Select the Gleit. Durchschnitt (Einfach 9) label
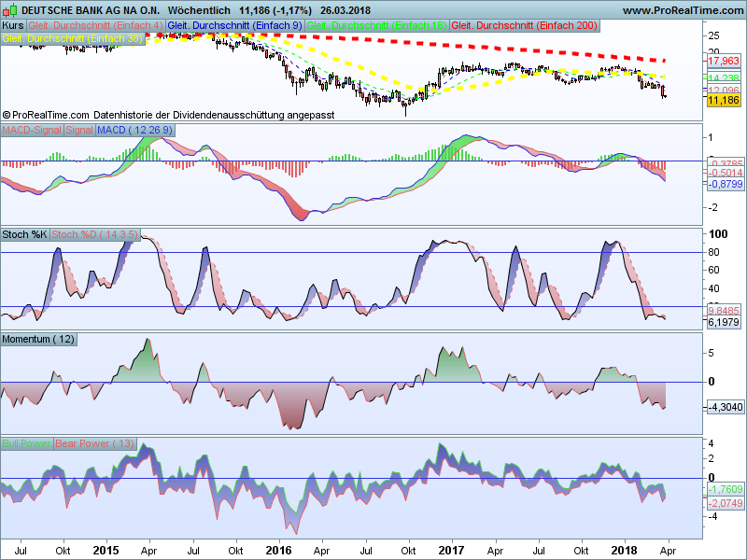 (235, 26)
